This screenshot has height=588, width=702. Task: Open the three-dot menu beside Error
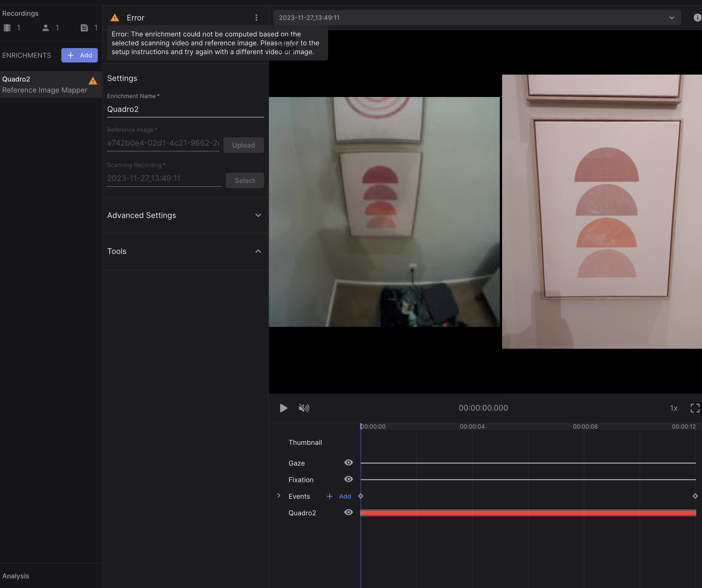coord(256,17)
